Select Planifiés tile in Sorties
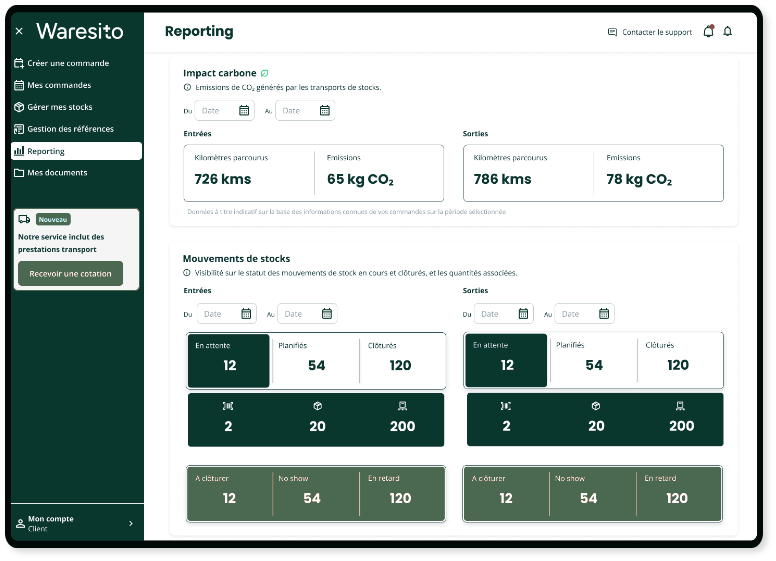 tap(594, 360)
